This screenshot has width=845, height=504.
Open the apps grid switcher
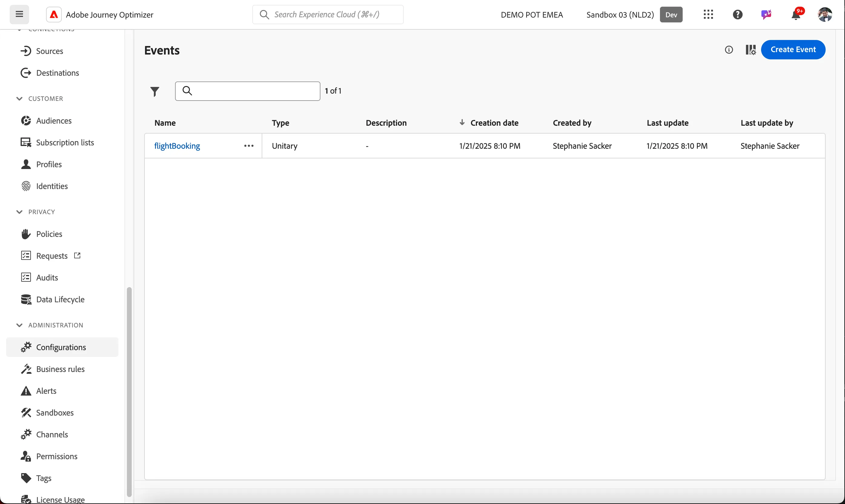(708, 15)
